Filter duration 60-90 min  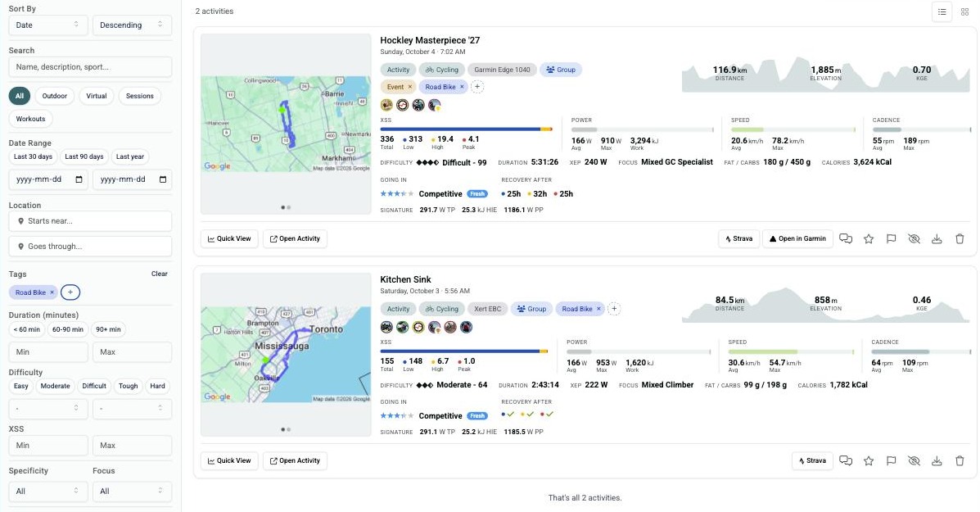point(67,329)
